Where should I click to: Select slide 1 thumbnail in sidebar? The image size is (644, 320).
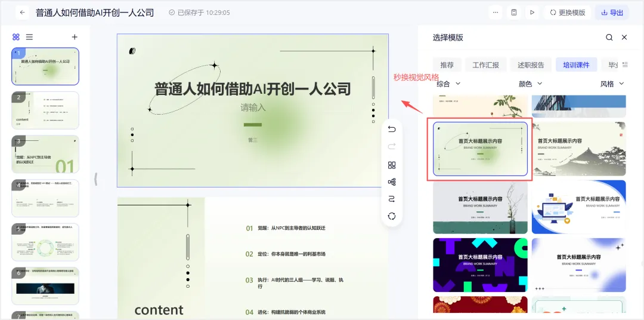[x=45, y=66]
